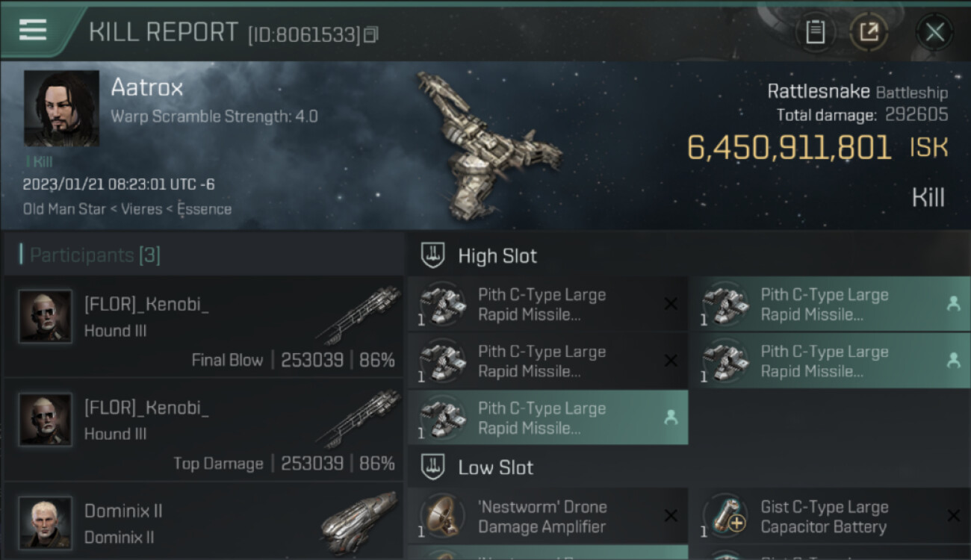The image size is (971, 560).
Task: Copy the kill report ID
Action: 371,34
